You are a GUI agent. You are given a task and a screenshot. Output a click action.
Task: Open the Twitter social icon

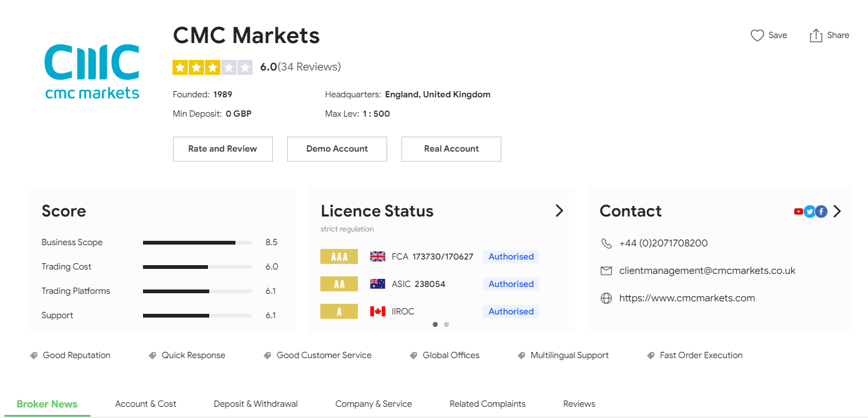809,211
